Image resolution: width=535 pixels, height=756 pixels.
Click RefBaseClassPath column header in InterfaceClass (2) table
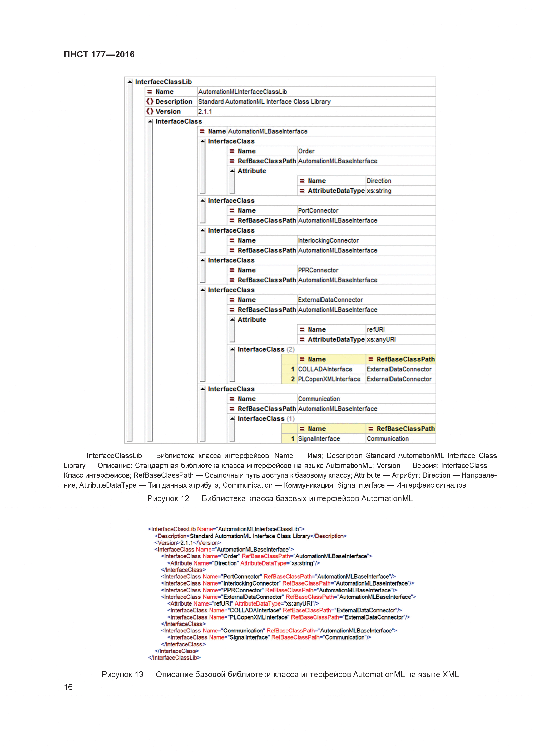pos(401,359)
